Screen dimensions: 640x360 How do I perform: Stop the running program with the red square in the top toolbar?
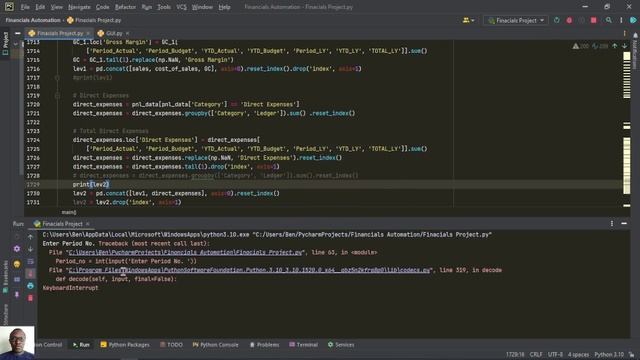click(x=593, y=20)
